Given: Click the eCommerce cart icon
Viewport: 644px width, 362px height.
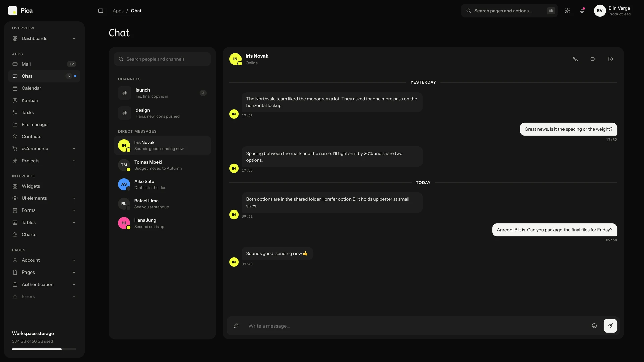Looking at the screenshot, I should (x=15, y=148).
